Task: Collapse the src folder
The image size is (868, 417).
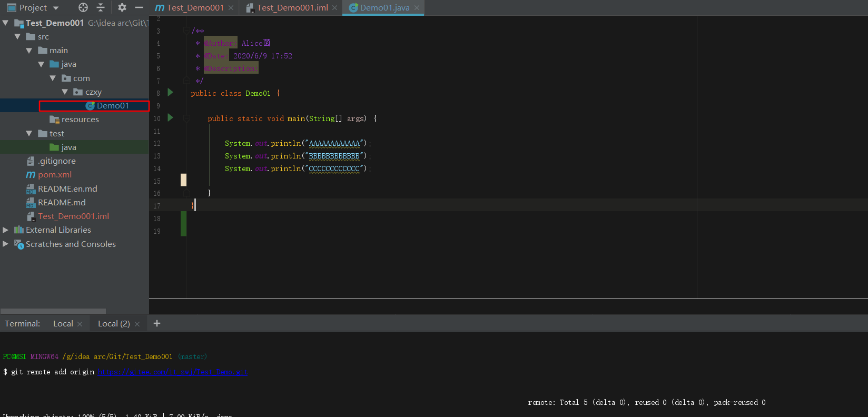Action: pos(17,37)
